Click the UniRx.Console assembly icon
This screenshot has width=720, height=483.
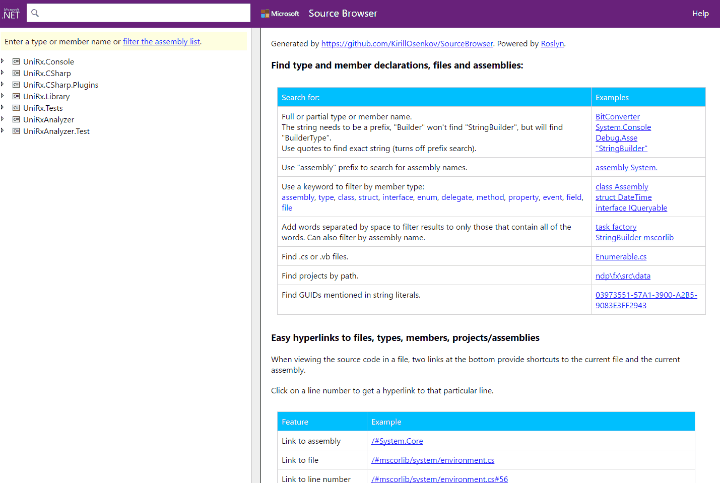click(x=16, y=61)
